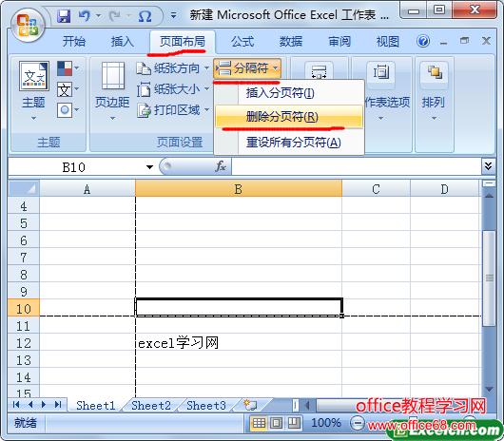Switch to the Sheet3 tab
The image size is (504, 441).
coord(206,405)
